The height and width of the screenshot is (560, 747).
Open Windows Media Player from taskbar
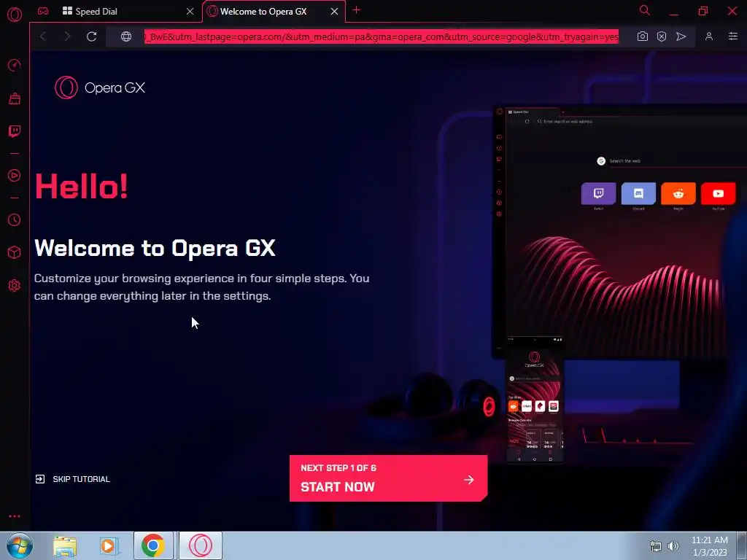(109, 546)
